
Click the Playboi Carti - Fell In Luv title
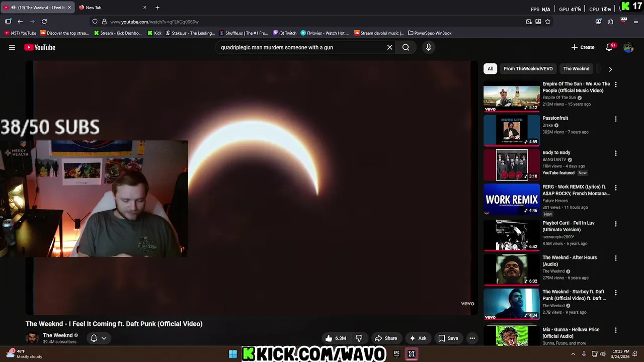(569, 226)
